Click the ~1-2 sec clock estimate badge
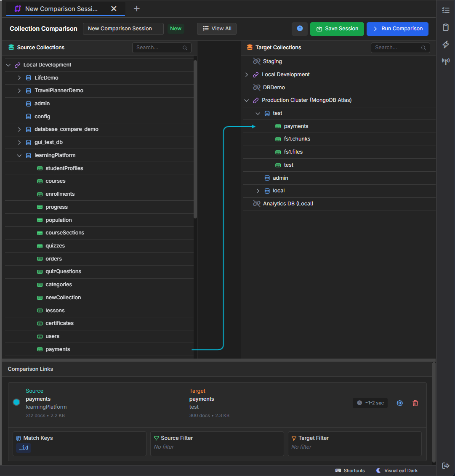Image resolution: width=455 pixels, height=476 pixels. click(370, 403)
